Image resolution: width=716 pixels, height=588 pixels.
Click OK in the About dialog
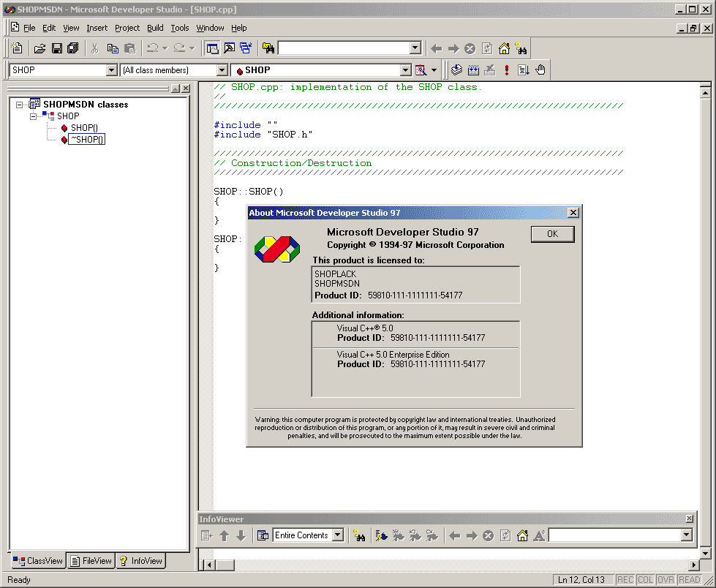pos(552,234)
